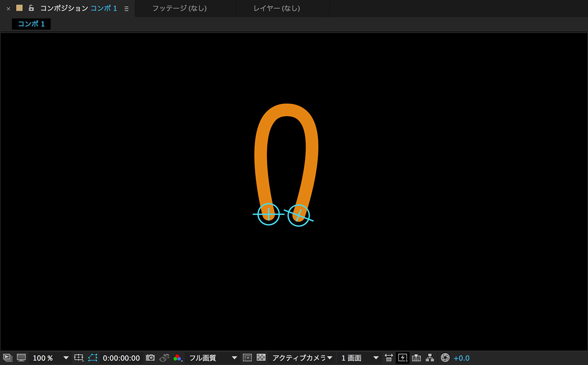Viewport: 588px width, 365px height.
Task: Toggle the region of interest button
Action: pyautogui.click(x=247, y=358)
